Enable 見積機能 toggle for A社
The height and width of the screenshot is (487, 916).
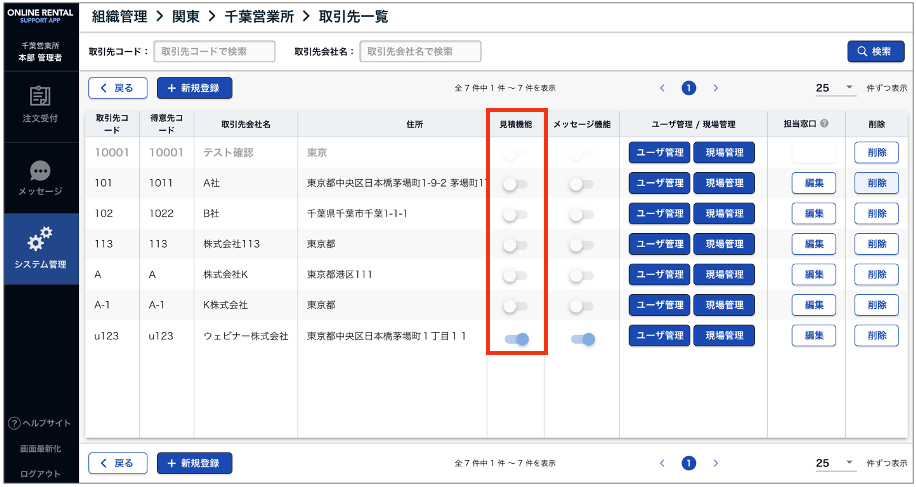click(515, 184)
